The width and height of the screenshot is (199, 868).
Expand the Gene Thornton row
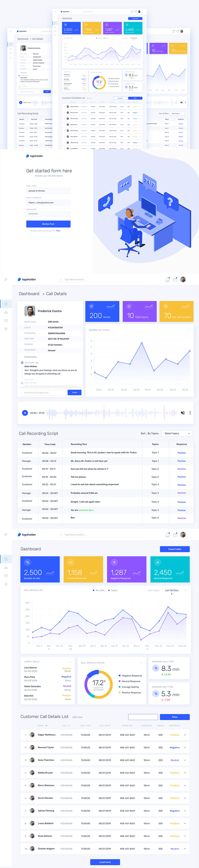tap(185, 760)
